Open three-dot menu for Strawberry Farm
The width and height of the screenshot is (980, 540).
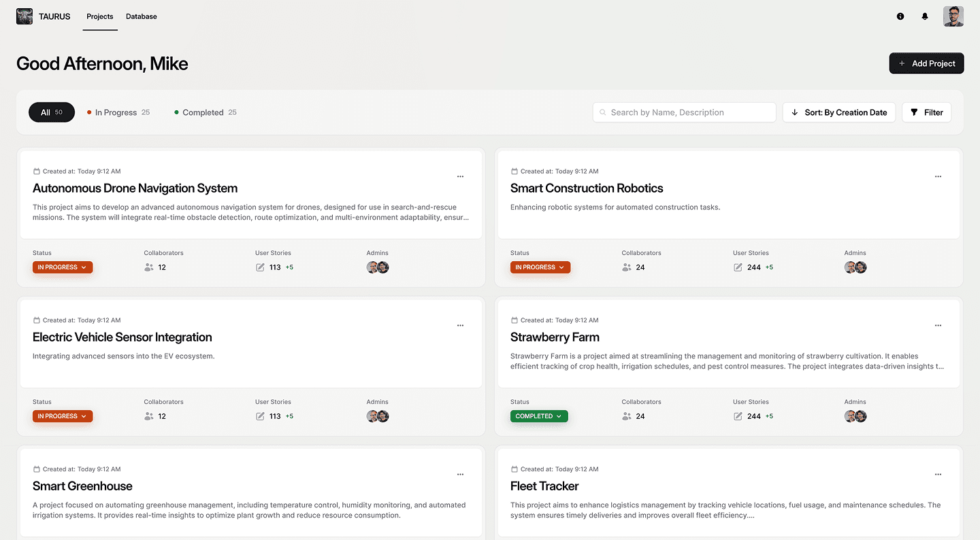[x=938, y=326]
